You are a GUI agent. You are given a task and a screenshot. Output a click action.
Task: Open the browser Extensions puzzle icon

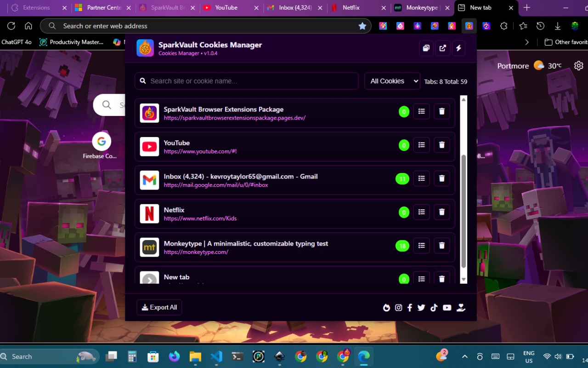(x=504, y=26)
